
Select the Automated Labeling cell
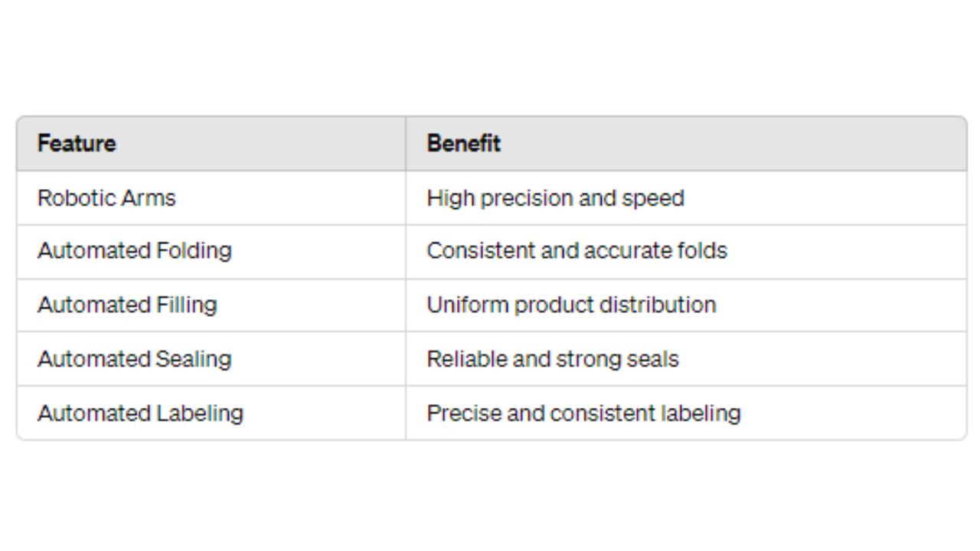(x=211, y=413)
